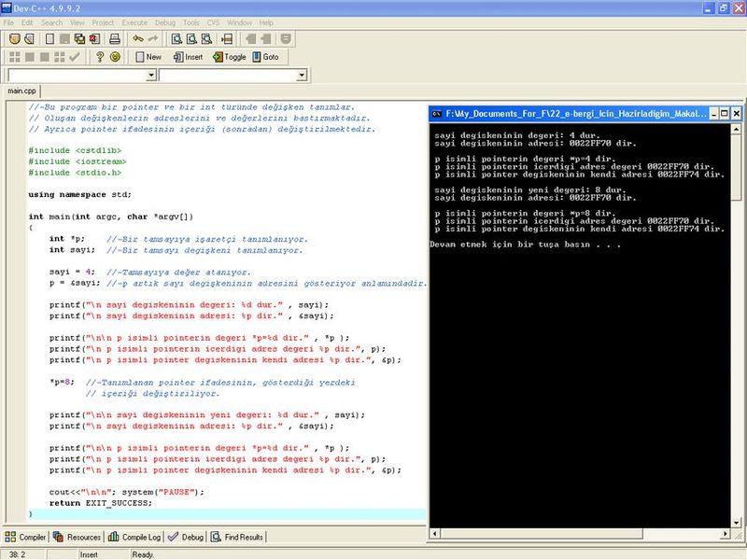Switch to the Find Results tab
Image resolution: width=747 pixels, height=560 pixels.
point(238,537)
